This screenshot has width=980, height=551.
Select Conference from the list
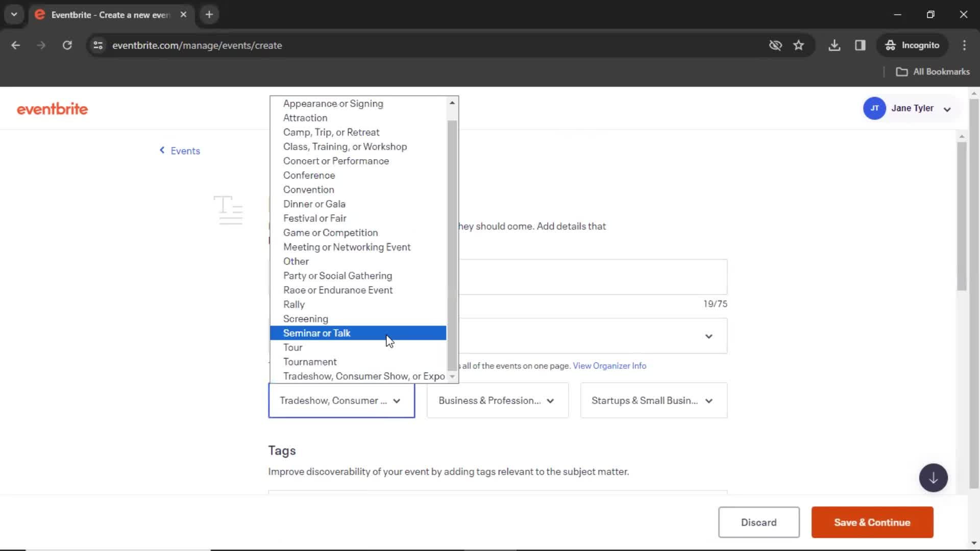[x=358, y=175]
